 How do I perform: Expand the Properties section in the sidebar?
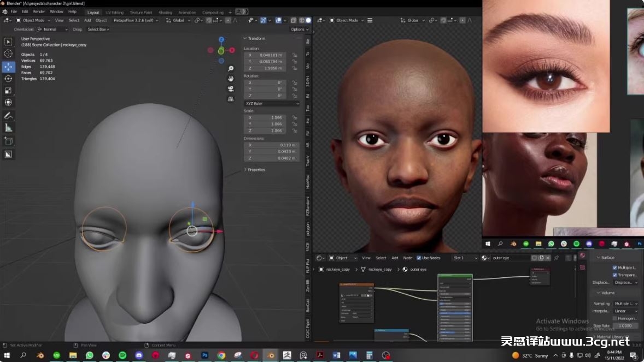255,170
